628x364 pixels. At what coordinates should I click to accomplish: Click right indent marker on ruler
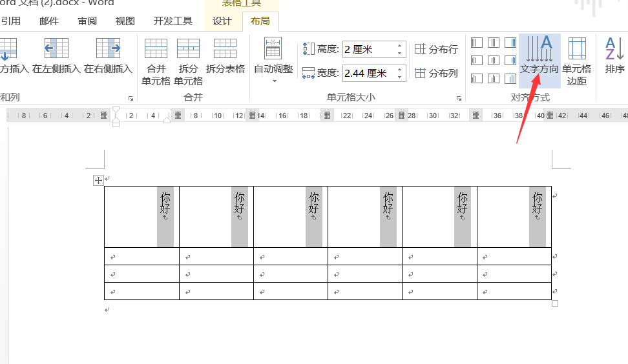167,119
